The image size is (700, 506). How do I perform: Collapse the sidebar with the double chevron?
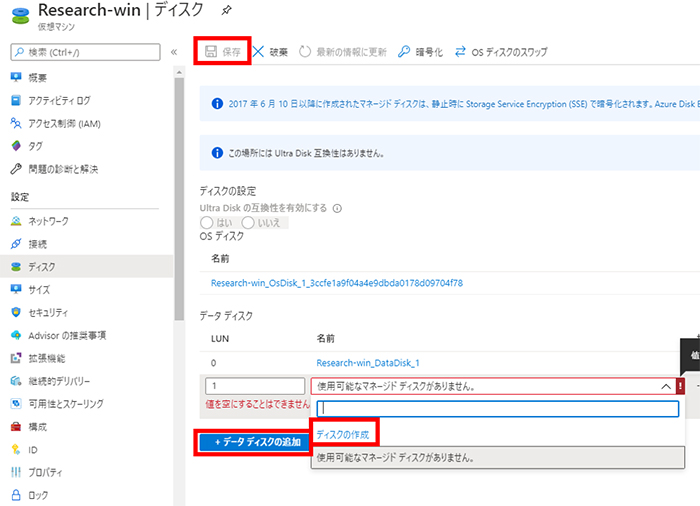(174, 52)
